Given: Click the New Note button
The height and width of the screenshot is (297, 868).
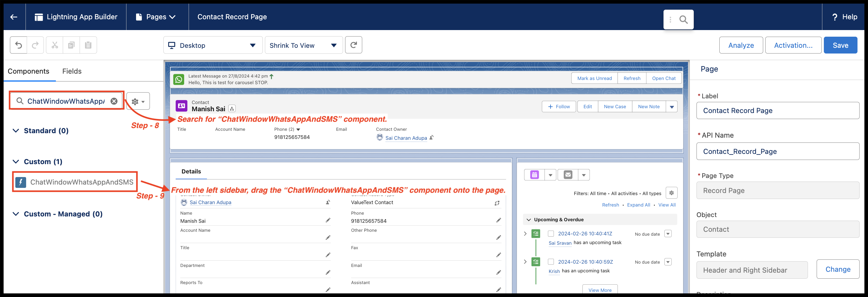Looking at the screenshot, I should 649,106.
